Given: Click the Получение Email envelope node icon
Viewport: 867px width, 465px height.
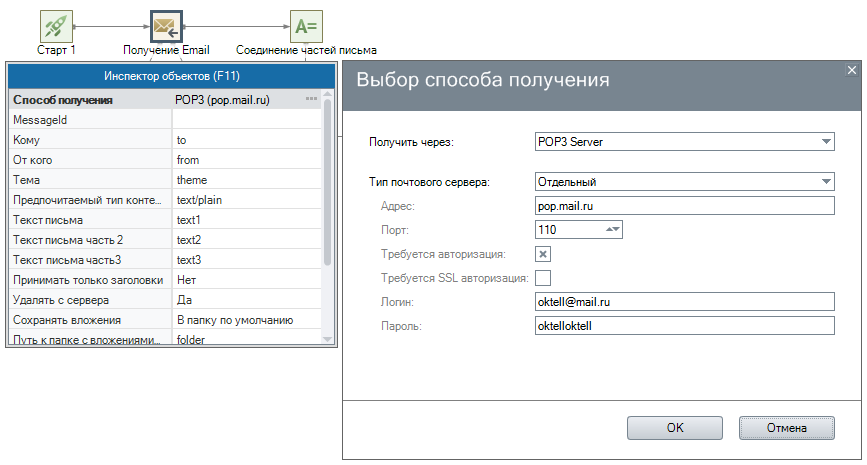Looking at the screenshot, I should 166,25.
